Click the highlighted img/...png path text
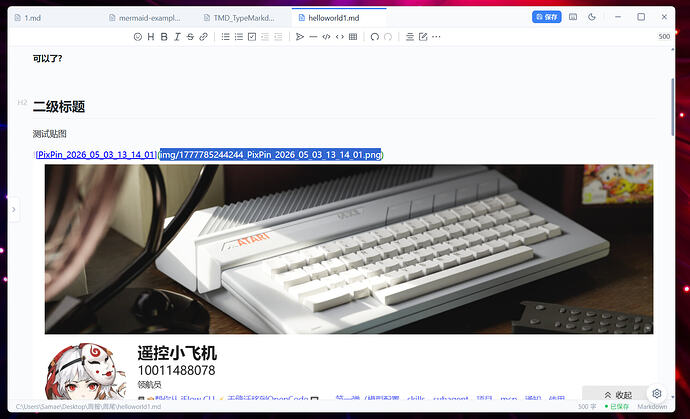The width and height of the screenshot is (690, 419). (x=270, y=155)
